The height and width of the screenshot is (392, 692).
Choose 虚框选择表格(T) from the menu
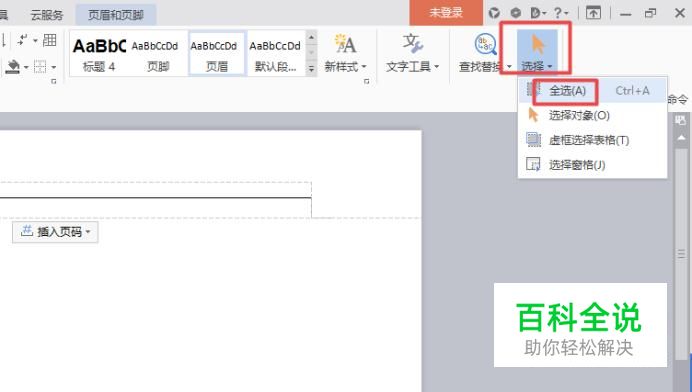click(592, 140)
